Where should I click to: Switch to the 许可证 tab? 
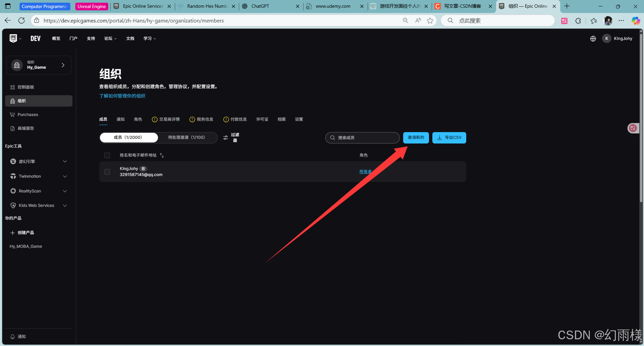[262, 119]
